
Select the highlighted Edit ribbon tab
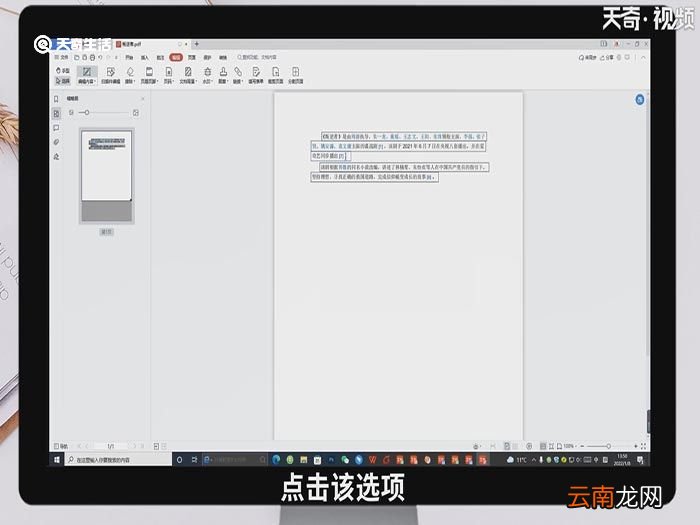[x=176, y=58]
